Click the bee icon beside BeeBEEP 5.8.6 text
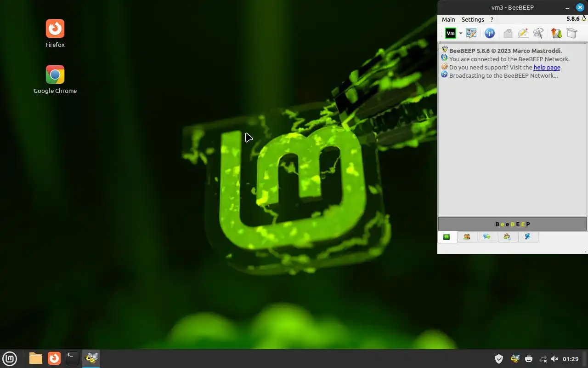This screenshot has width=588, height=368. tap(444, 50)
